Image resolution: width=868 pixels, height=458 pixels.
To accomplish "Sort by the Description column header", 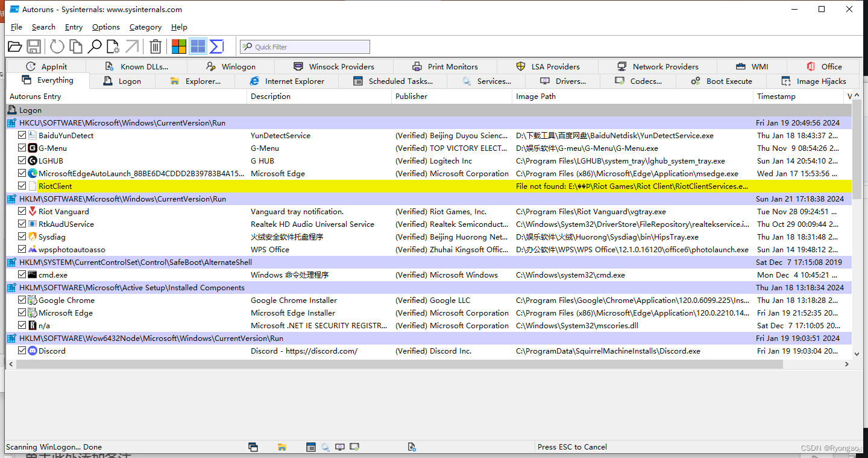I will pyautogui.click(x=319, y=97).
